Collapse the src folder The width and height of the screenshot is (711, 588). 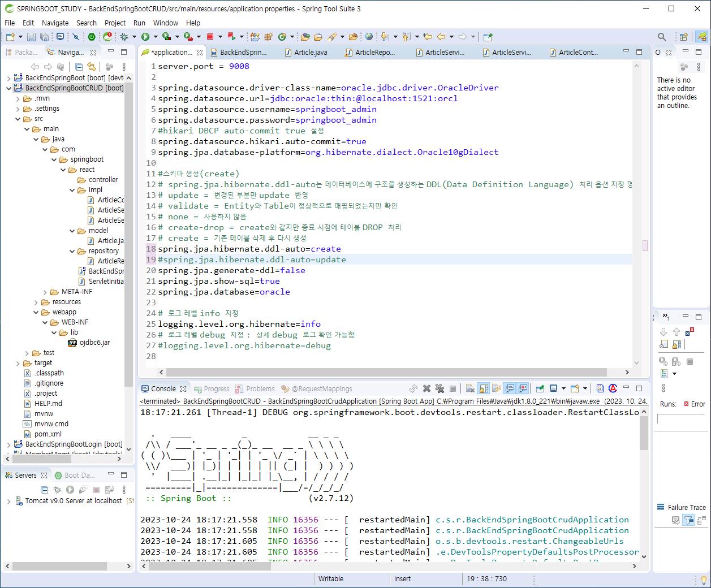point(18,119)
